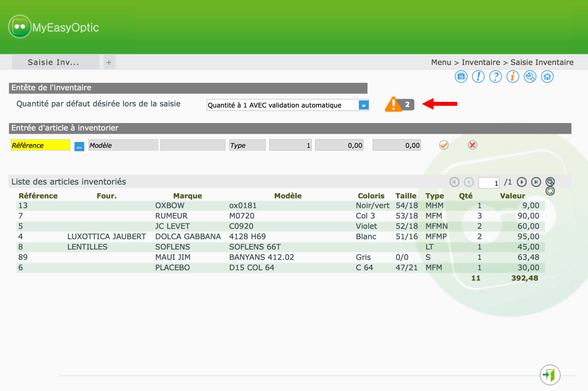Screen dimensions: 588x391
Task: Click the empty field next to Modèle
Action: (x=193, y=145)
